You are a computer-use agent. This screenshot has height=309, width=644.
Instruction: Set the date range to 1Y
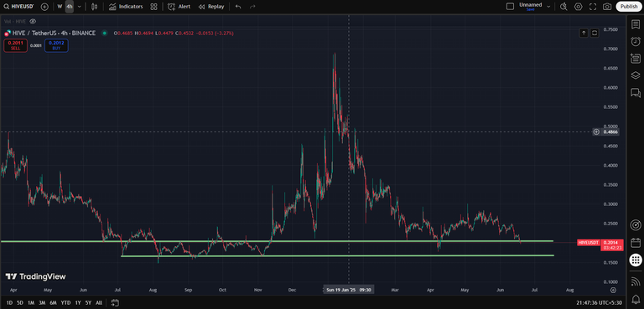tap(78, 303)
